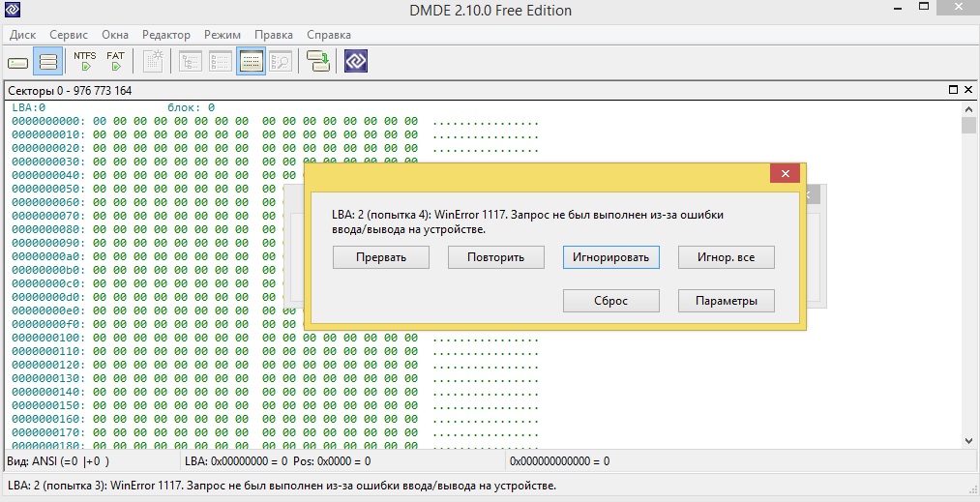Click the vertical scrollbar thumb
This screenshot has width=980, height=502.
(x=968, y=125)
